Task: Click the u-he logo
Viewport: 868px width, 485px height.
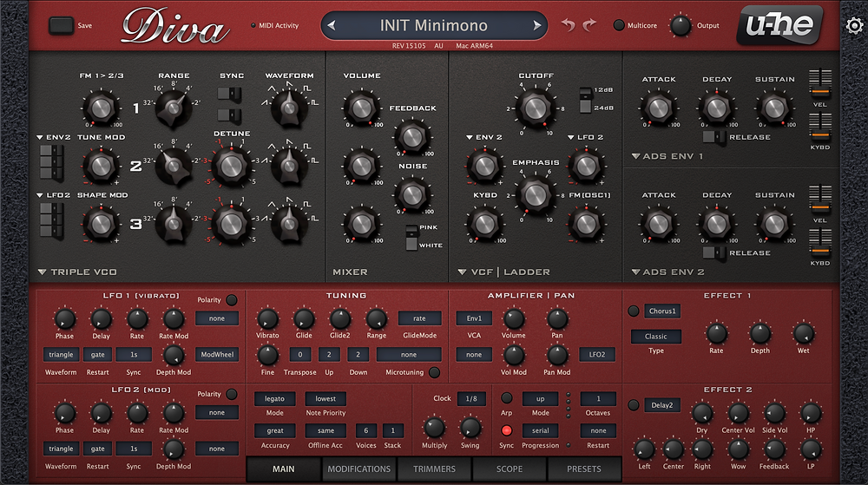Action: point(779,25)
